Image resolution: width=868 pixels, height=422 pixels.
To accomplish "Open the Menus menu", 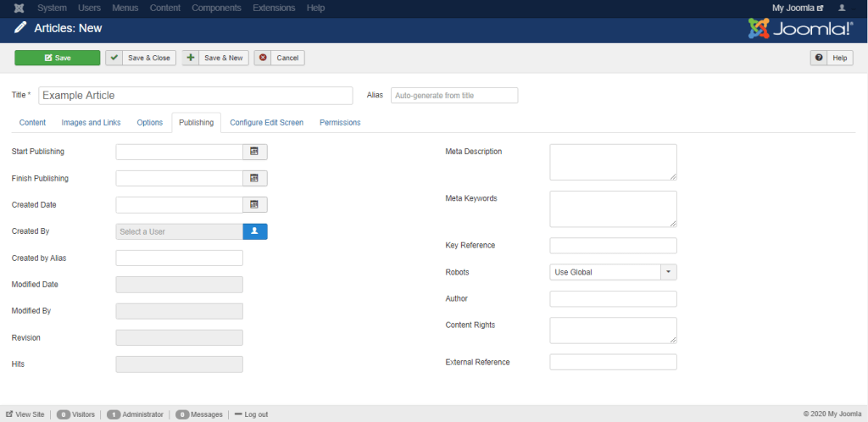I will pyautogui.click(x=125, y=8).
